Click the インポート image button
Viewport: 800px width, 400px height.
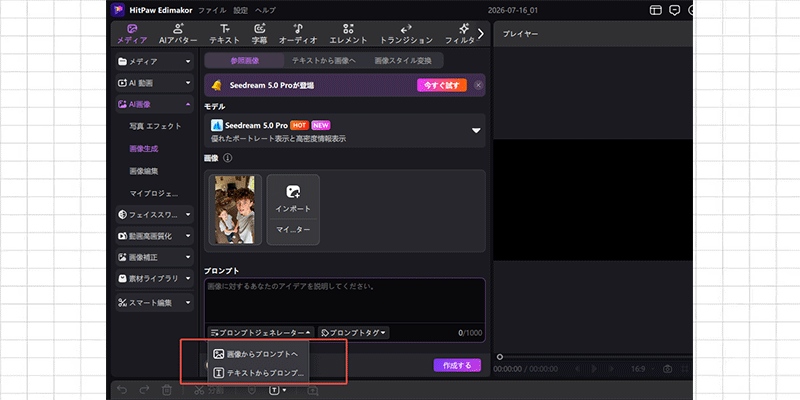tap(293, 197)
